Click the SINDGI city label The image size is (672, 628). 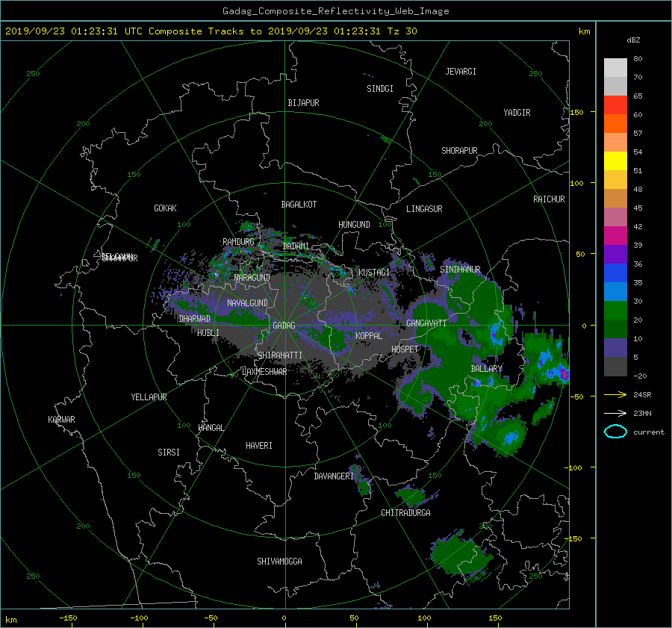point(380,89)
